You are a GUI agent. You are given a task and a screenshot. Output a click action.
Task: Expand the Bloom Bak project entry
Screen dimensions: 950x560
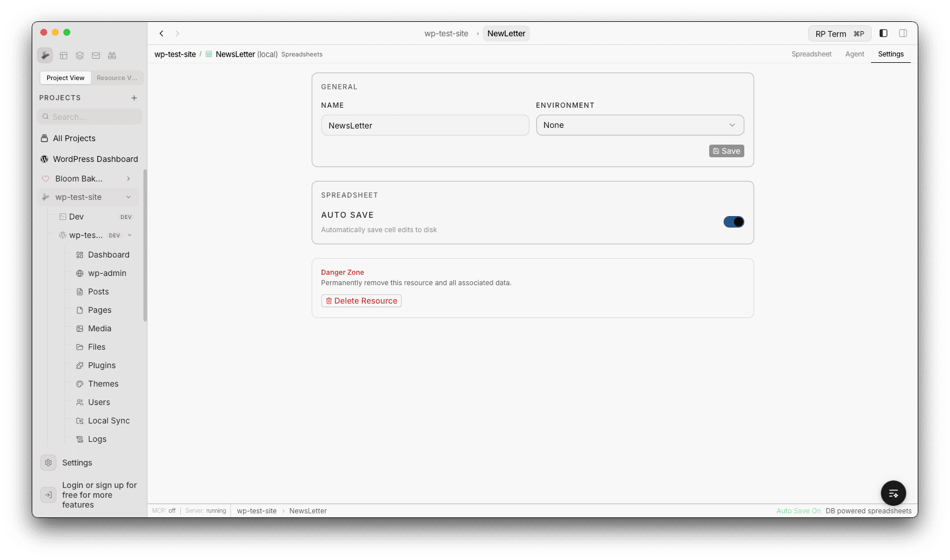(x=128, y=179)
